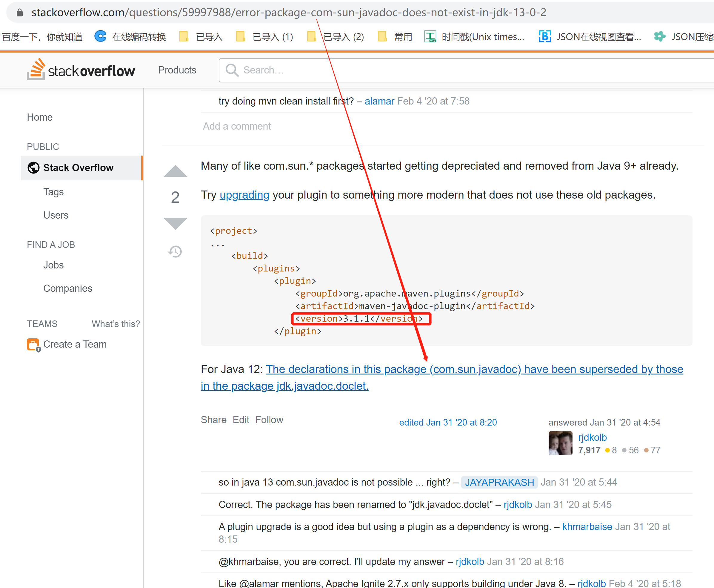Click the Stack Overflow logo
The width and height of the screenshot is (714, 588).
click(x=81, y=70)
